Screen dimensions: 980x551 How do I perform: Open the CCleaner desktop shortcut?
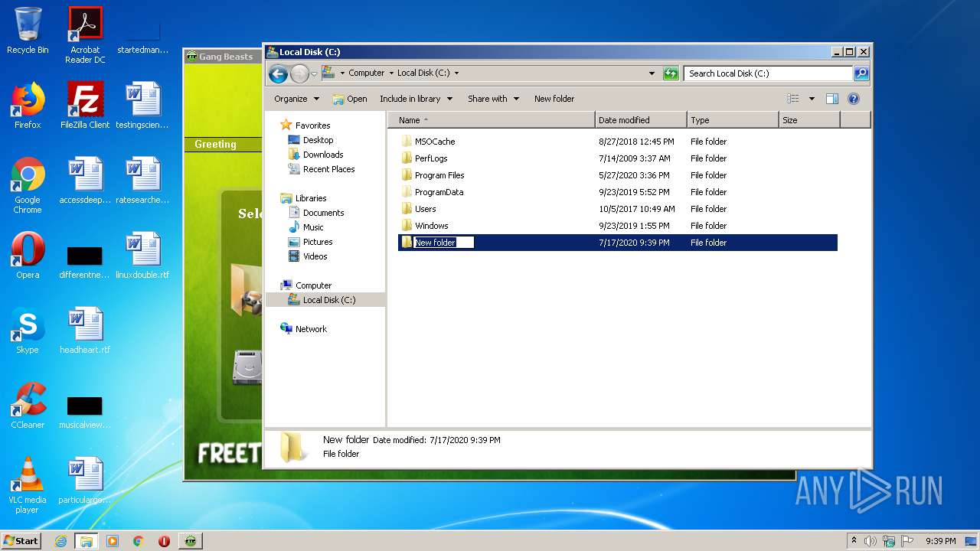28,406
